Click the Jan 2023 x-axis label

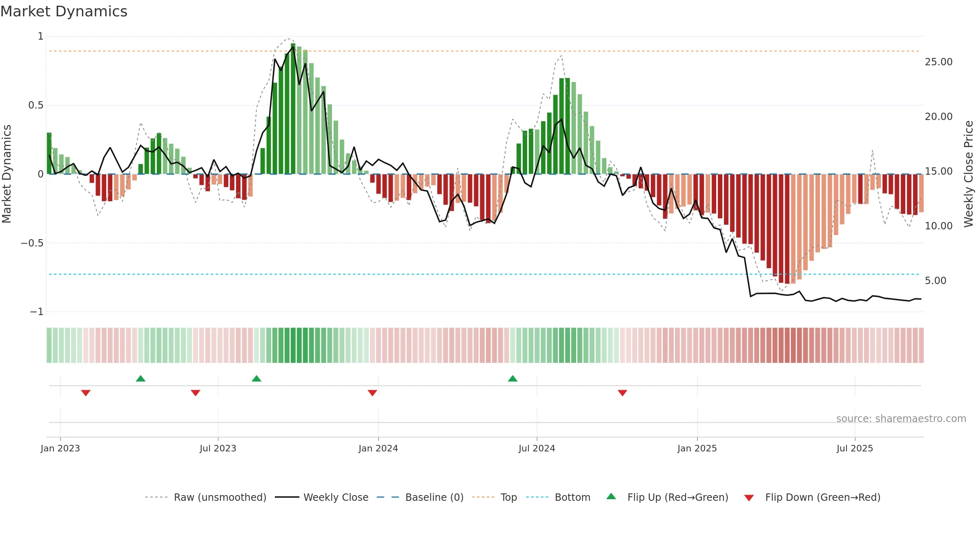click(60, 448)
